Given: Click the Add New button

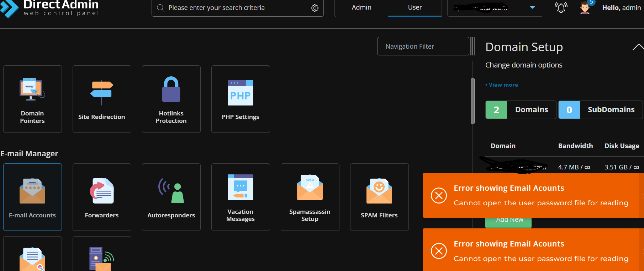Looking at the screenshot, I should click(x=508, y=222).
